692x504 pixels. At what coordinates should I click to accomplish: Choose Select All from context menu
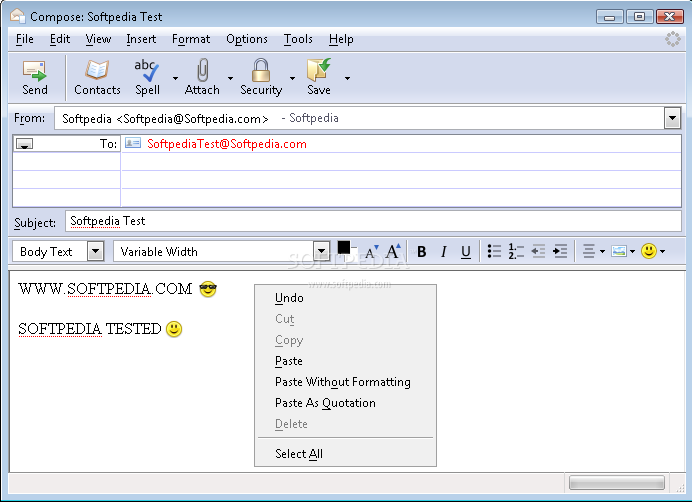[345, 454]
